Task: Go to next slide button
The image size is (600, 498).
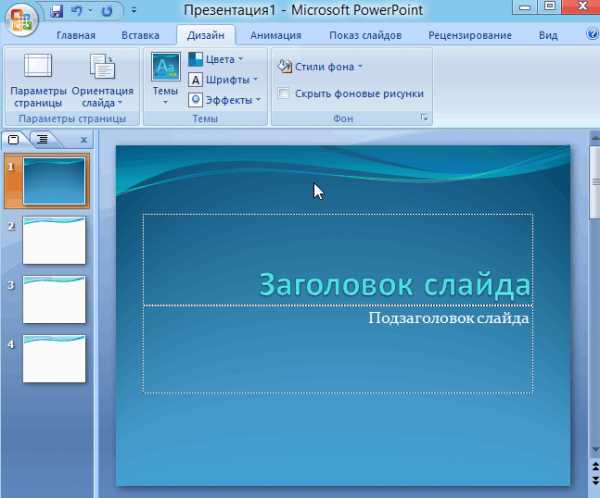Action: [595, 480]
